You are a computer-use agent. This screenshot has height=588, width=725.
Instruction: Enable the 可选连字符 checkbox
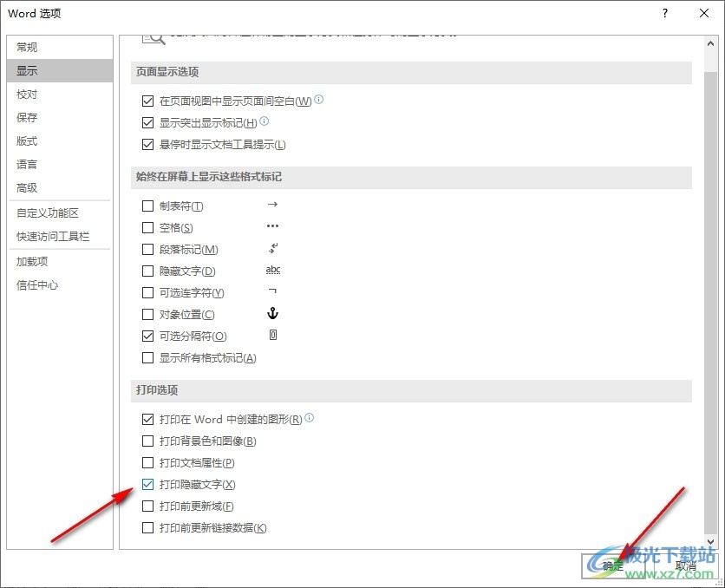coord(147,292)
